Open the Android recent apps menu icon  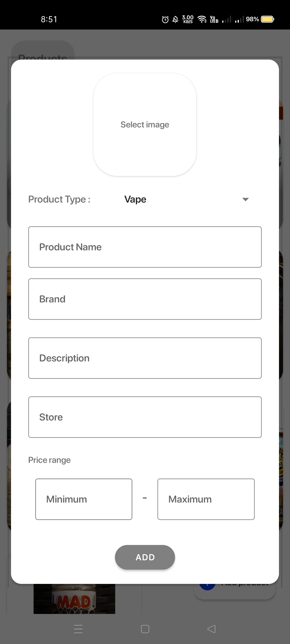(78, 629)
